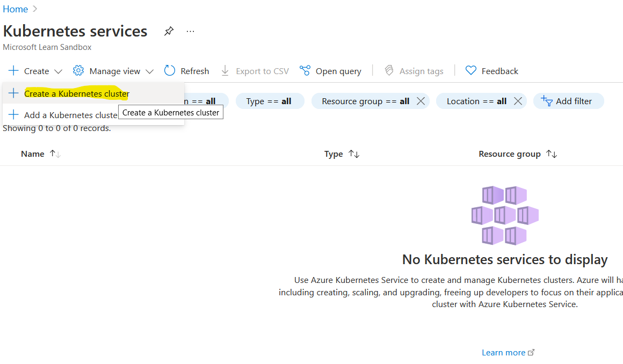Screen dimensions: 623x364
Task: Click partially hidden == all filter pill
Action: [x=206, y=101]
